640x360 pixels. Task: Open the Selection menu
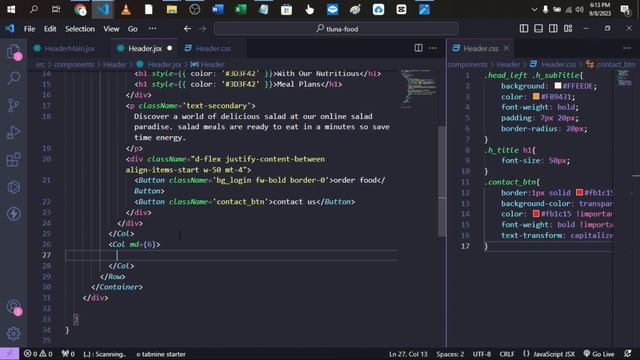click(x=80, y=29)
